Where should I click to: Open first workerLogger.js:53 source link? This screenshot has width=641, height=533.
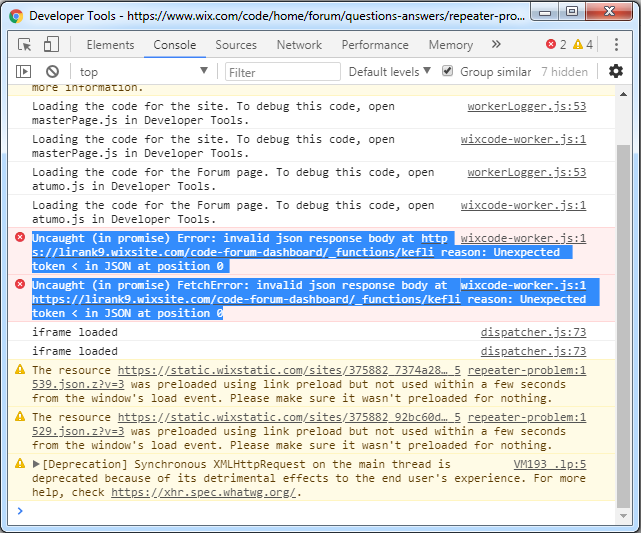click(x=527, y=106)
